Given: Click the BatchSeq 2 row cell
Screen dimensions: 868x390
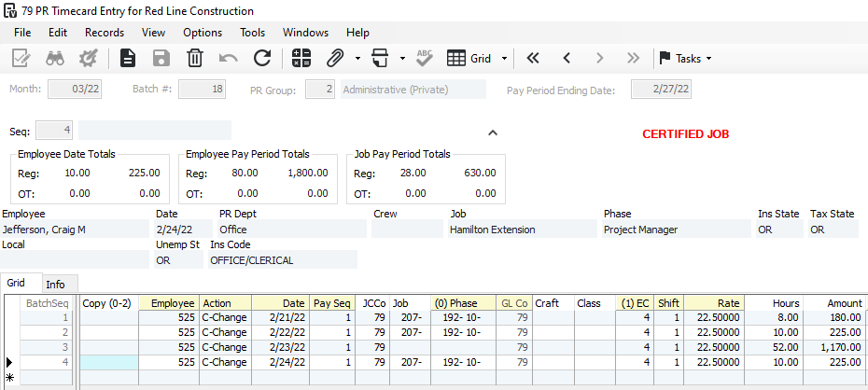Looking at the screenshot, I should point(47,332).
